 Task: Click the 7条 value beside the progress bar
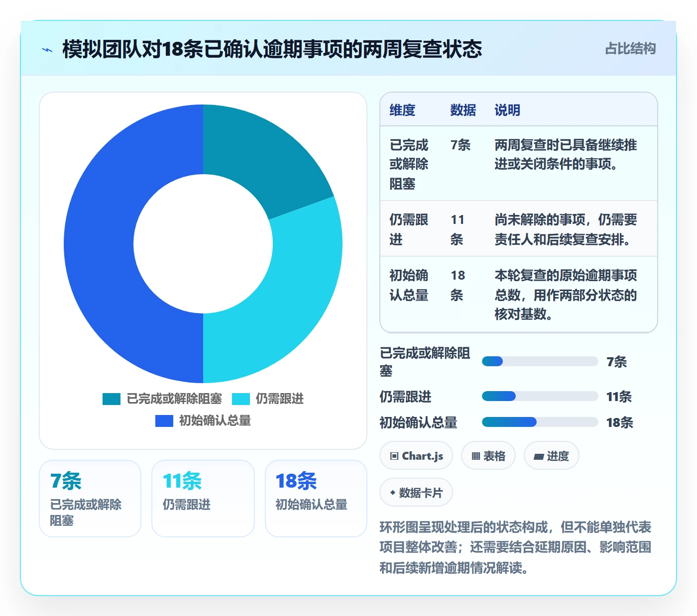pyautogui.click(x=616, y=362)
